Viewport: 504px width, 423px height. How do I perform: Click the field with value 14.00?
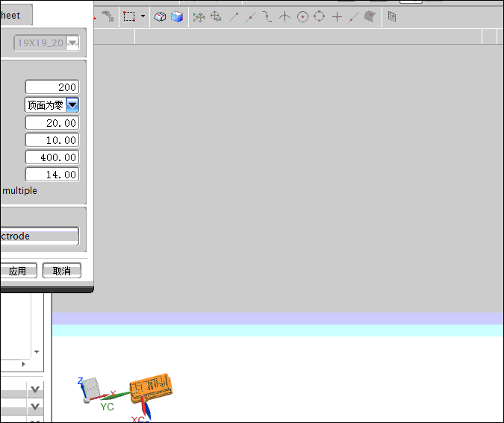coord(52,175)
